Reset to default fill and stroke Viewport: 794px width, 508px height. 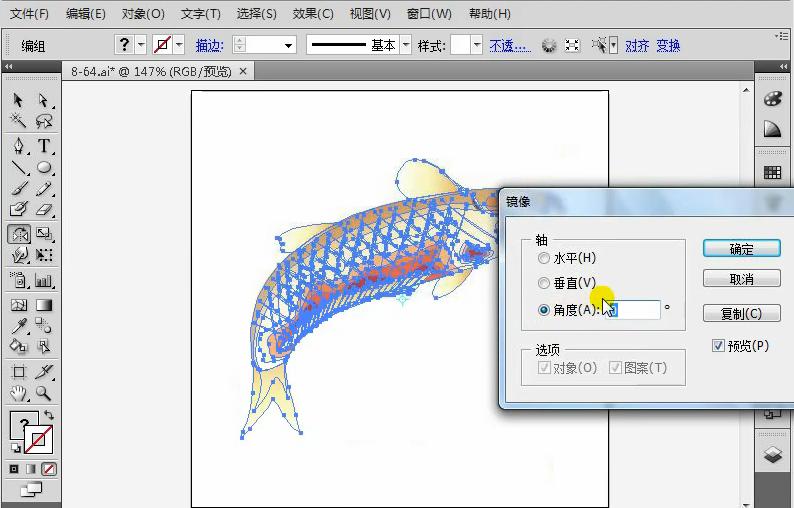(16, 448)
